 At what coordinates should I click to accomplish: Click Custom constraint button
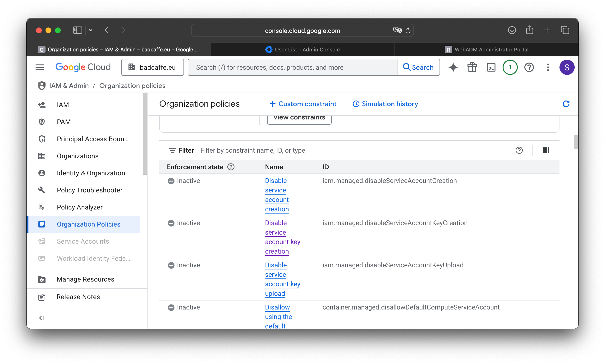[x=302, y=104]
